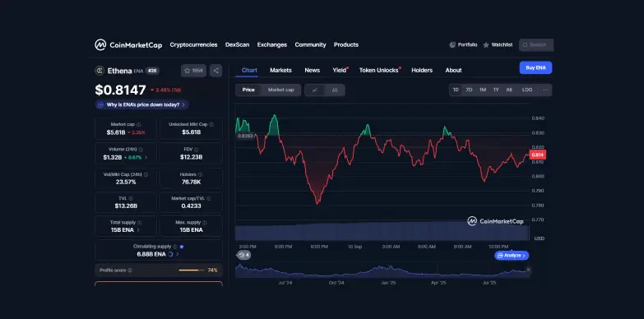Click the TVL info icon
This screenshot has width=644, height=319.
131,198
